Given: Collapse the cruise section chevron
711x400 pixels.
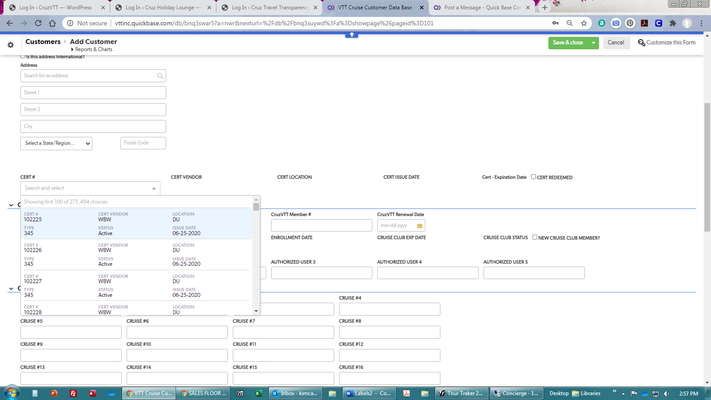Looking at the screenshot, I should [11, 288].
